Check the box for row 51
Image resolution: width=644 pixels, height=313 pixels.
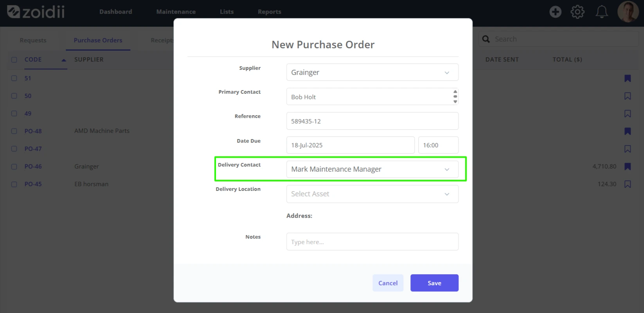[14, 78]
